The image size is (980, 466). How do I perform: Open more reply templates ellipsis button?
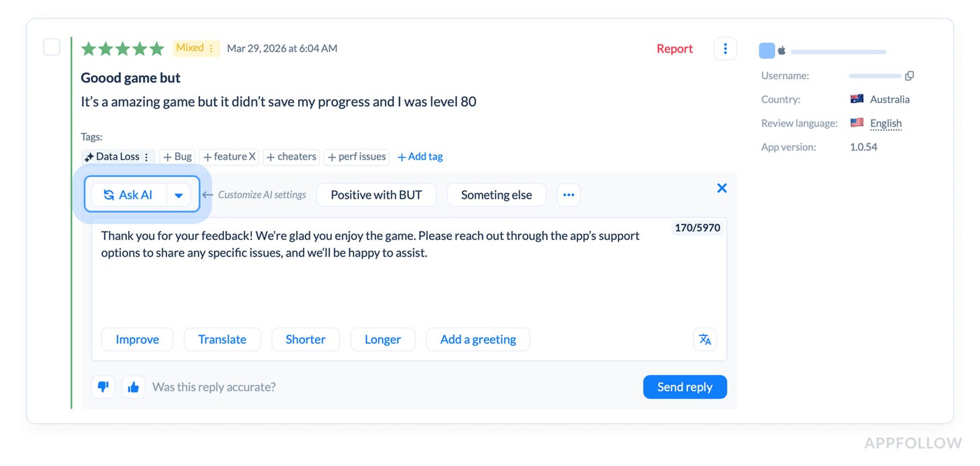point(568,195)
